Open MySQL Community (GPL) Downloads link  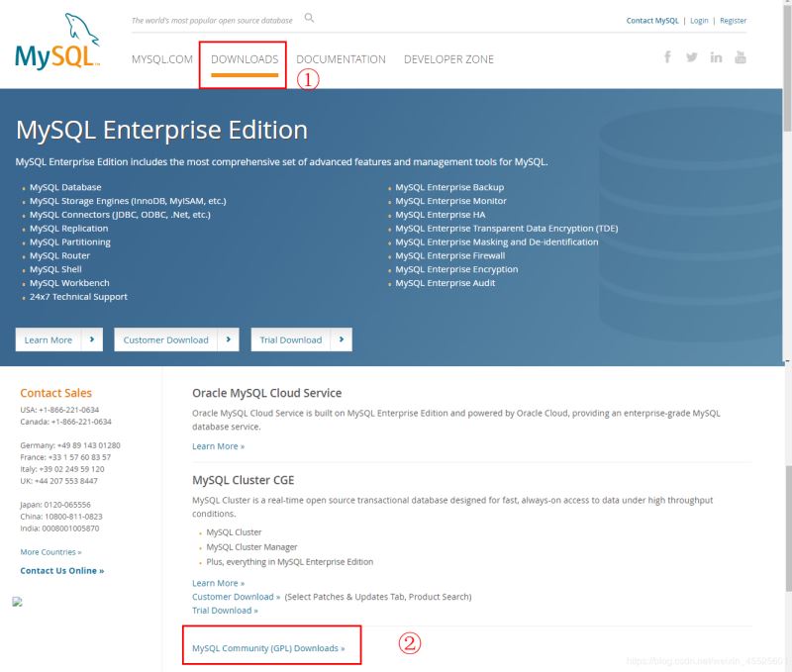(268, 648)
